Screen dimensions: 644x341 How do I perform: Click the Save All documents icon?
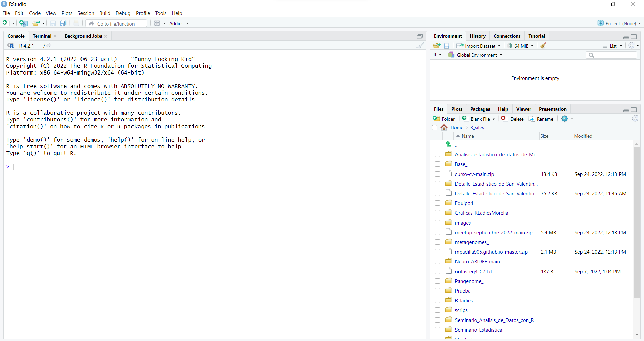click(63, 23)
